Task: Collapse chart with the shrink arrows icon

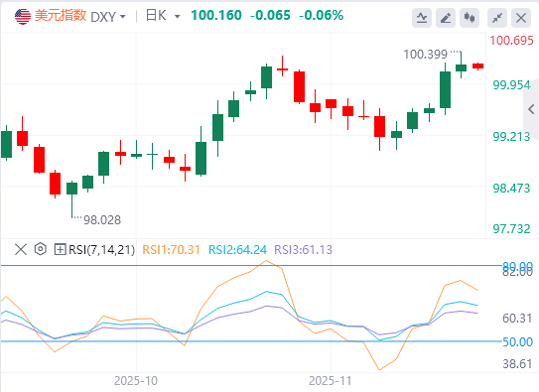Action: click(x=497, y=18)
